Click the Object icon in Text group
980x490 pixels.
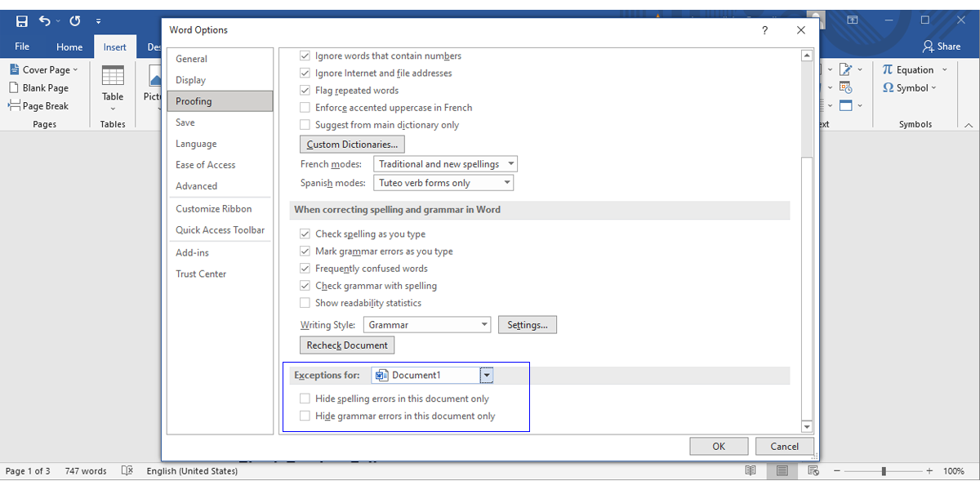(844, 105)
